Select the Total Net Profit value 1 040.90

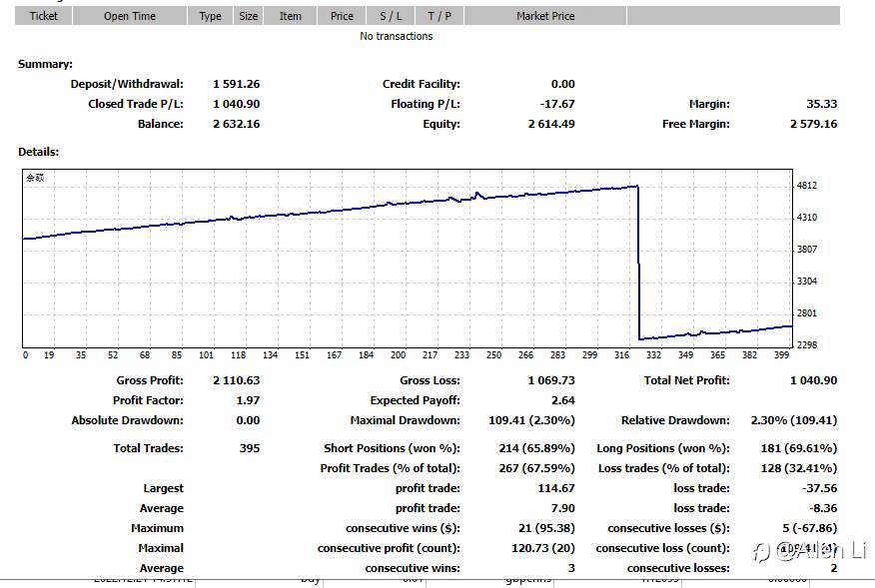coord(813,380)
